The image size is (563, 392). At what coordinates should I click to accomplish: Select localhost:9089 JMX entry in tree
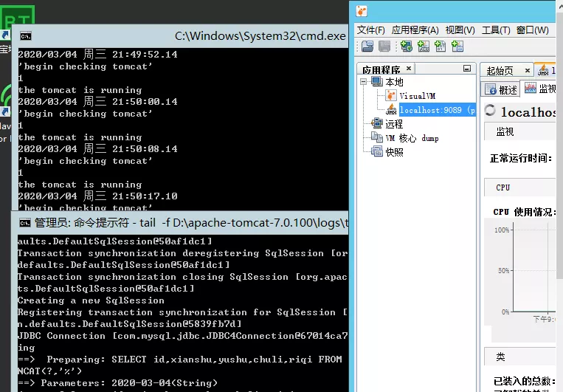click(x=438, y=110)
